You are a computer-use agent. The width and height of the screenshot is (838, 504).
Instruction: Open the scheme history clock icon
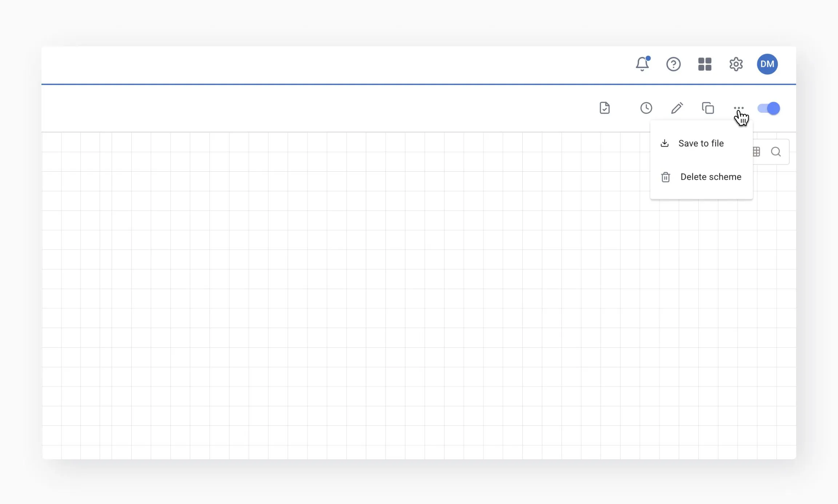coord(646,108)
